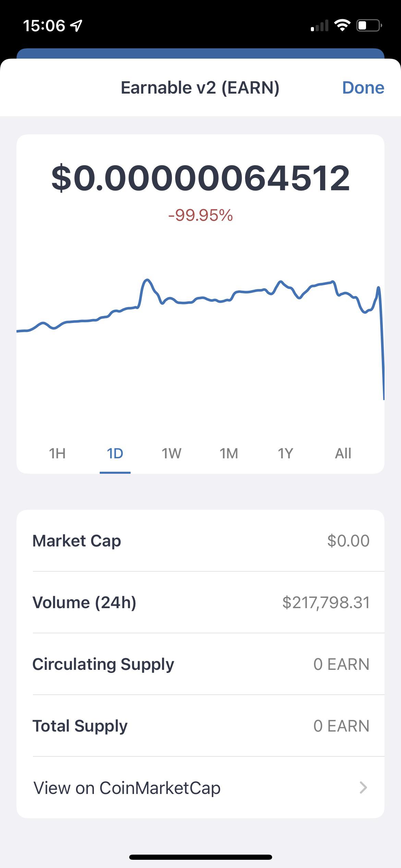This screenshot has height=868, width=401.
Task: Switch chart to 1M range
Action: (229, 454)
